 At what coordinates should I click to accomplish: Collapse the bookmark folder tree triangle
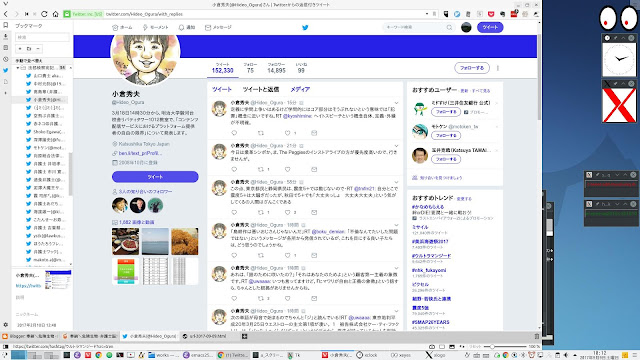coord(18,68)
